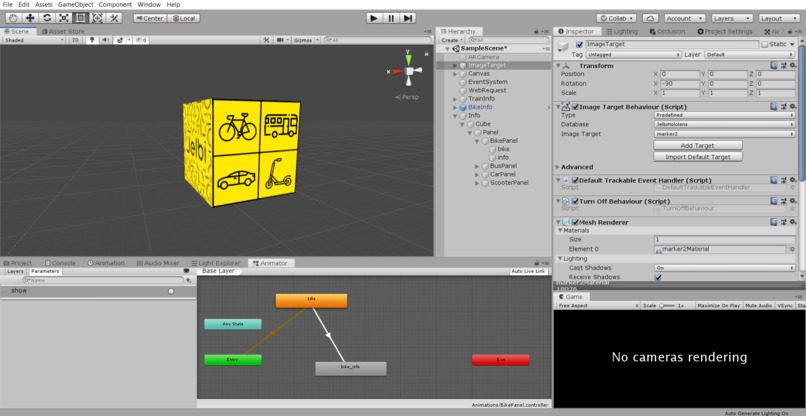Click Import Default Target button

click(698, 157)
